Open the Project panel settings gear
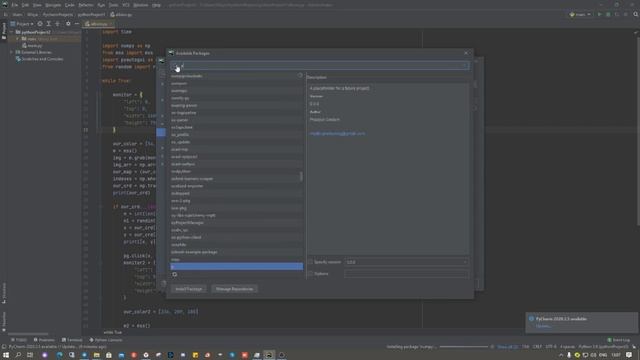This screenshot has height=360, width=640. [x=68, y=24]
